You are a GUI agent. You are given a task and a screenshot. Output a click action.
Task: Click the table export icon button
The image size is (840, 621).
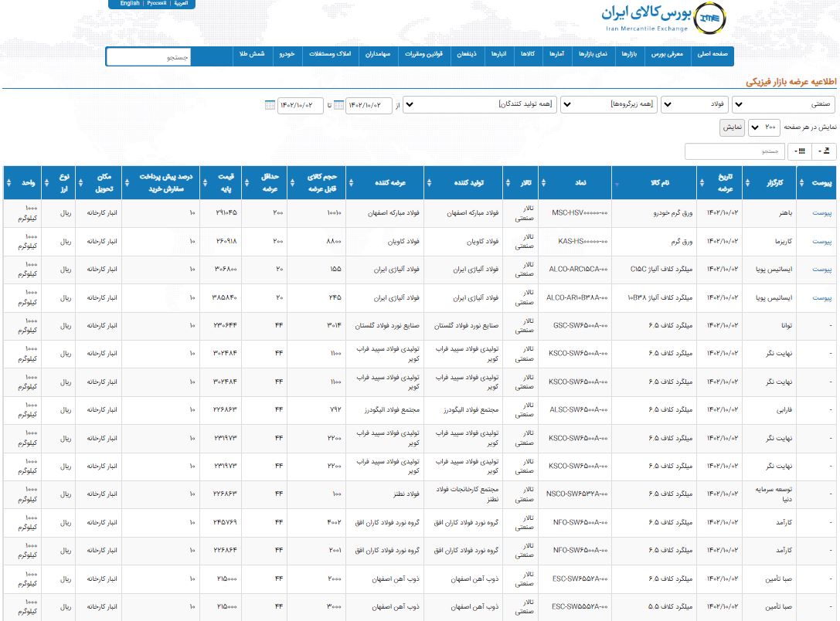click(x=825, y=151)
